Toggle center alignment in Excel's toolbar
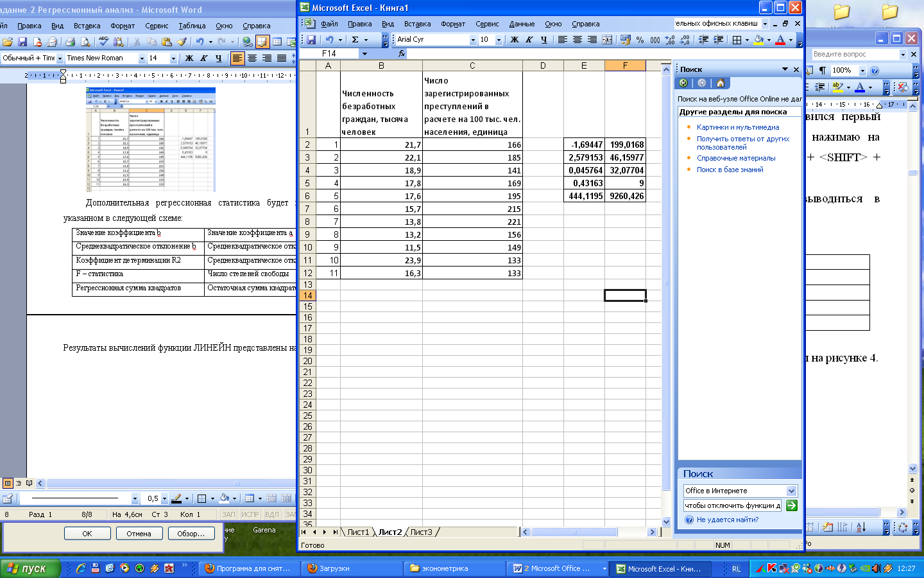The image size is (924, 578). (x=577, y=40)
